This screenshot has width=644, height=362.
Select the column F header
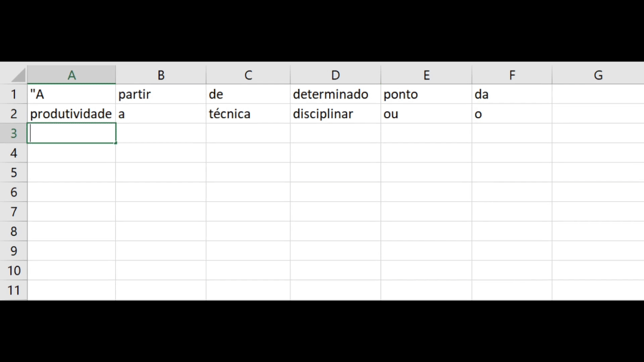click(511, 75)
